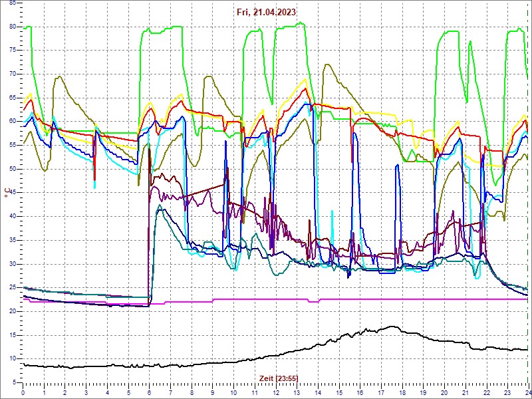This screenshot has height=399, width=532.
Task: Select the 65 value on the temperature axis
Action: 12,98
